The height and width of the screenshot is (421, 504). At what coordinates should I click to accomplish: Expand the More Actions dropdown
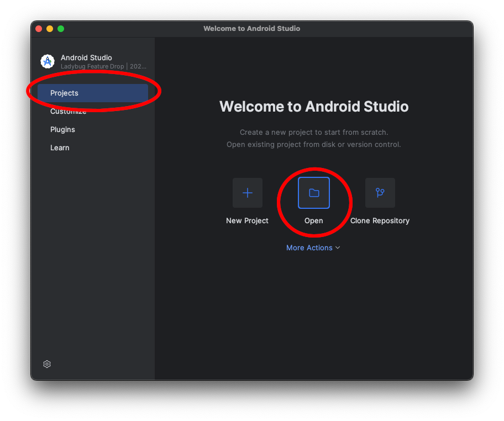click(313, 248)
